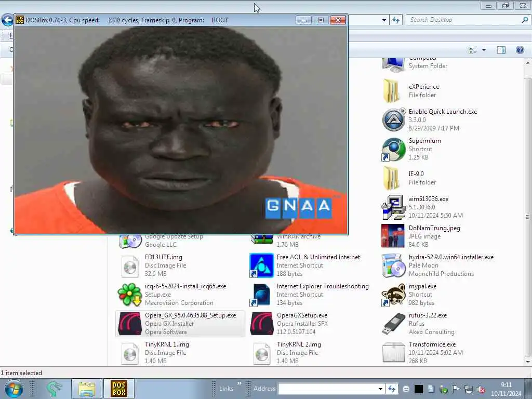The height and width of the screenshot is (399, 532).
Task: Click the taskbar Links toolbar label
Action: (x=227, y=389)
